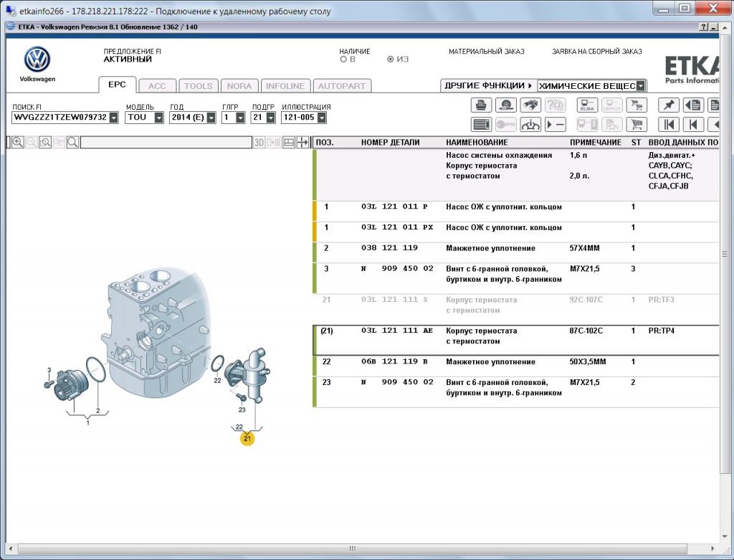Switch to the INFOLINE tab
This screenshot has width=734, height=560.
[x=285, y=86]
